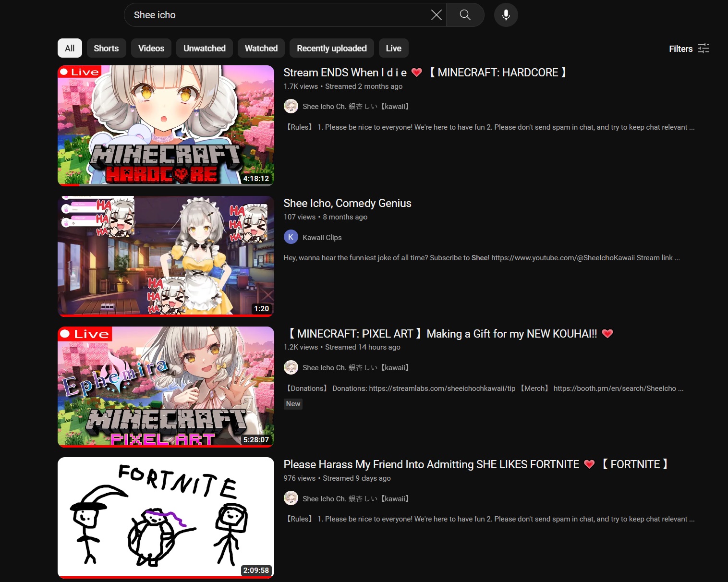Click Shee Icho avatar under Fortnite stream

(291, 498)
